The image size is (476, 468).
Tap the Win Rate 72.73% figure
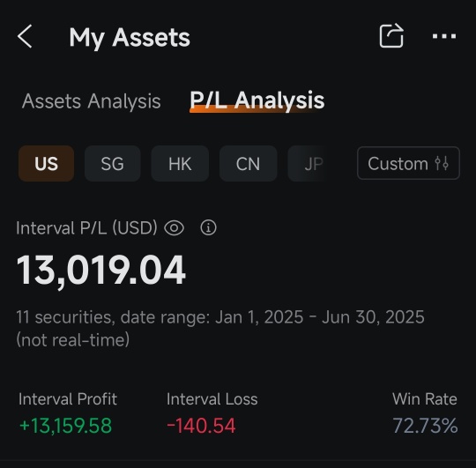(x=425, y=426)
